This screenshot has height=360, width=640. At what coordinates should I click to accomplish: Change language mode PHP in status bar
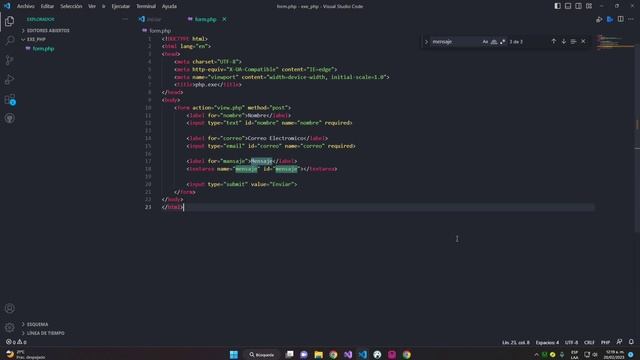(x=605, y=342)
